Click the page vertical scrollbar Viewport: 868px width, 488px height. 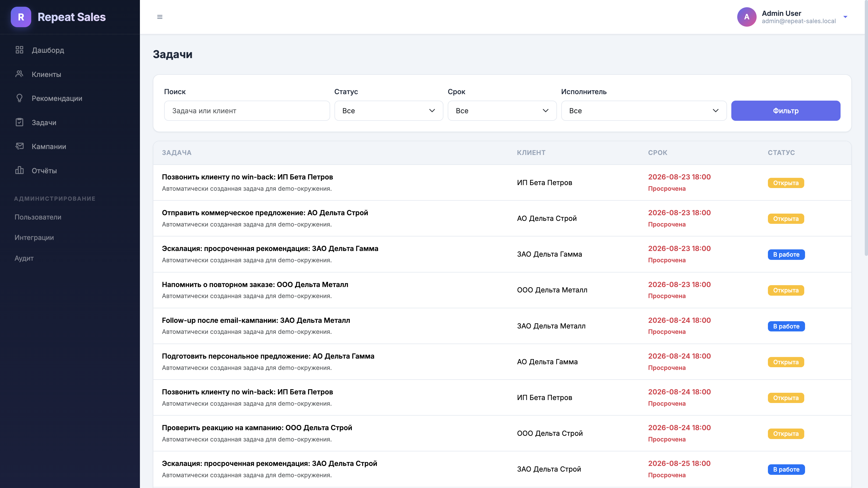866,128
